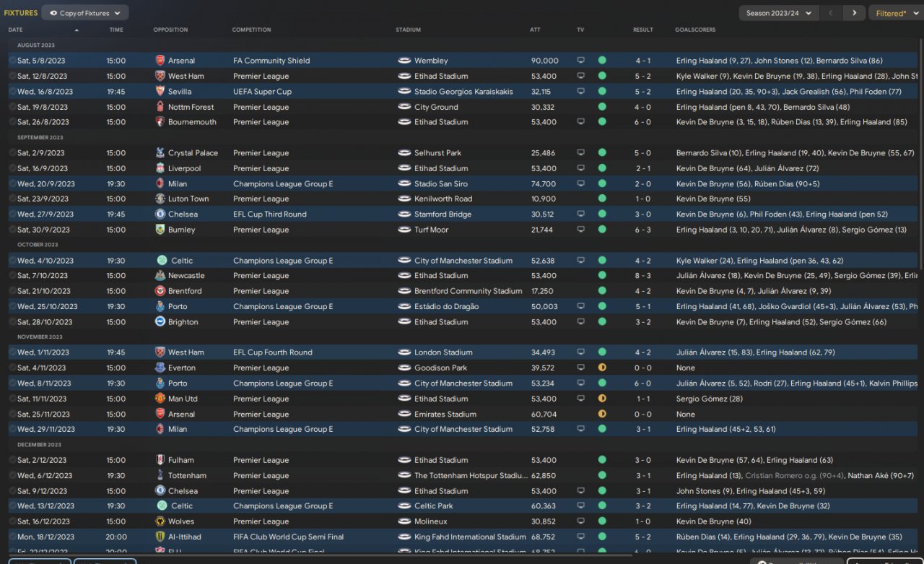Click the Nottm Forest club crest
The height and width of the screenshot is (564, 924).
(160, 107)
